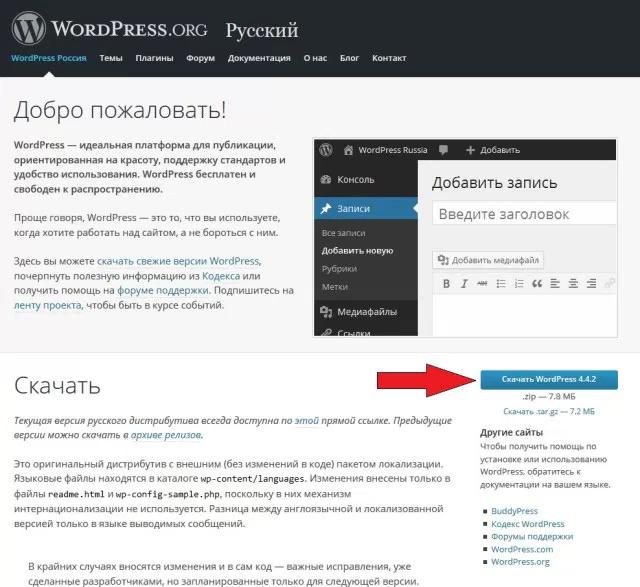Download via Скачать .tar.gz — 7.2 МБ link
The height and width of the screenshot is (587, 640).
coord(549,411)
